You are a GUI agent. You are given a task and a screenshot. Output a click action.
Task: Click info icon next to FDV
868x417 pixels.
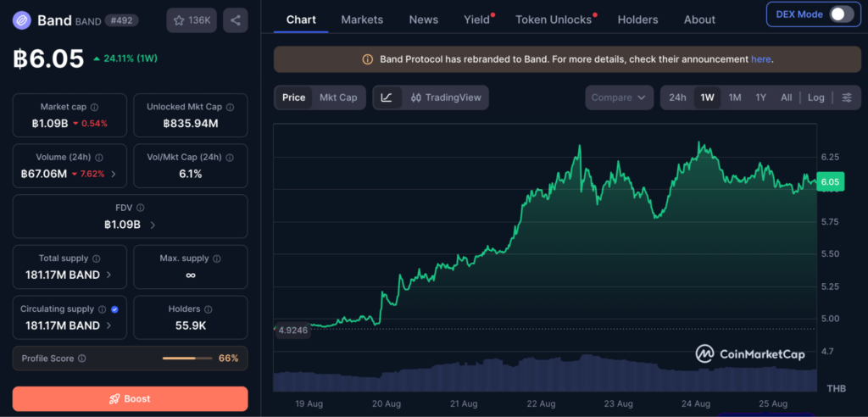141,208
